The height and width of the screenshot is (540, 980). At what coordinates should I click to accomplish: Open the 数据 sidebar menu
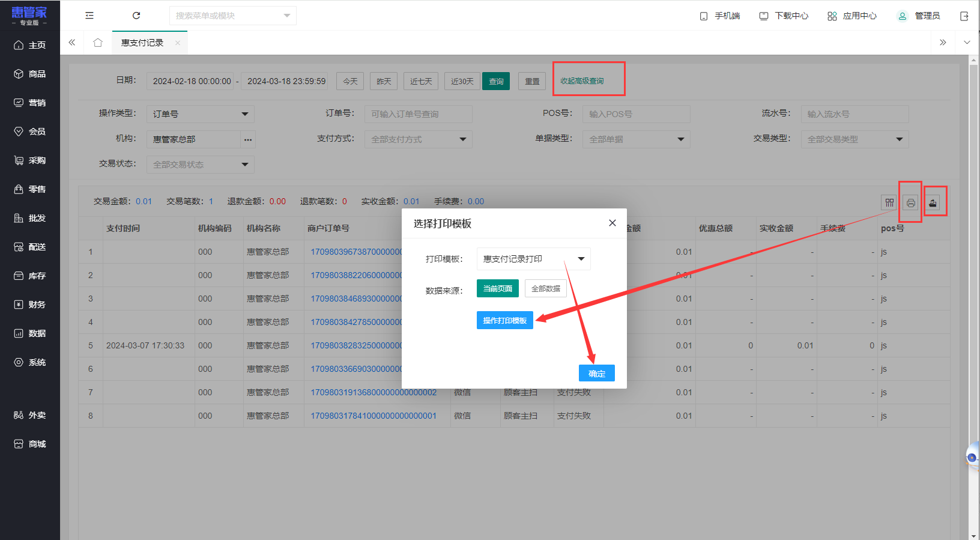(x=30, y=333)
